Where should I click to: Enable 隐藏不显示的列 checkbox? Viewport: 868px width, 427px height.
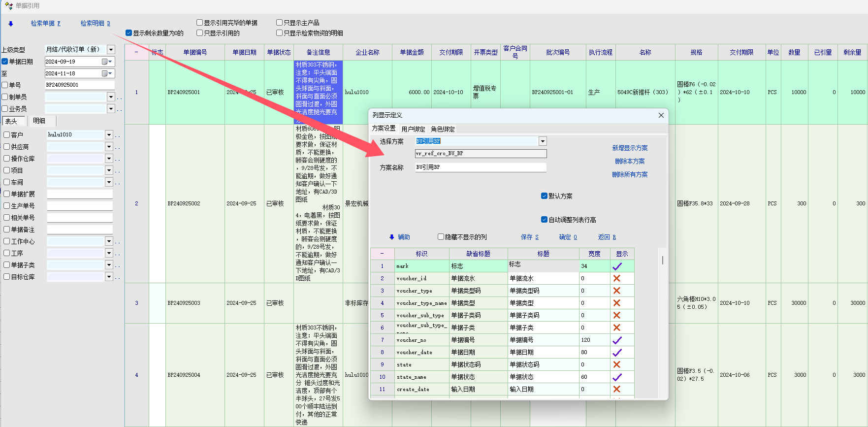coord(441,237)
